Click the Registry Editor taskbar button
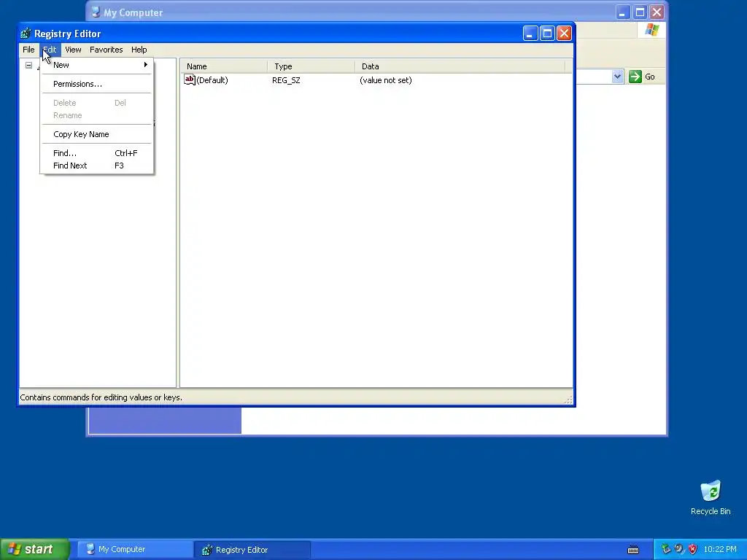 (x=252, y=550)
